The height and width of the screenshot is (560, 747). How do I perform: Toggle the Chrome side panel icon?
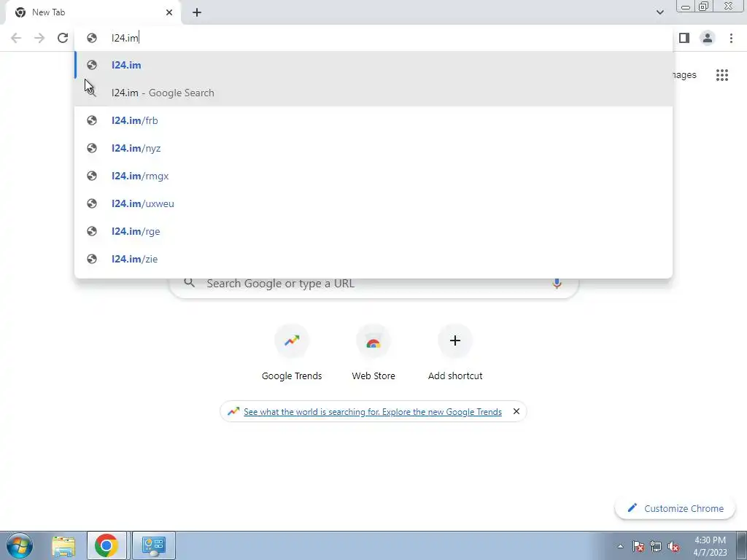pos(684,38)
